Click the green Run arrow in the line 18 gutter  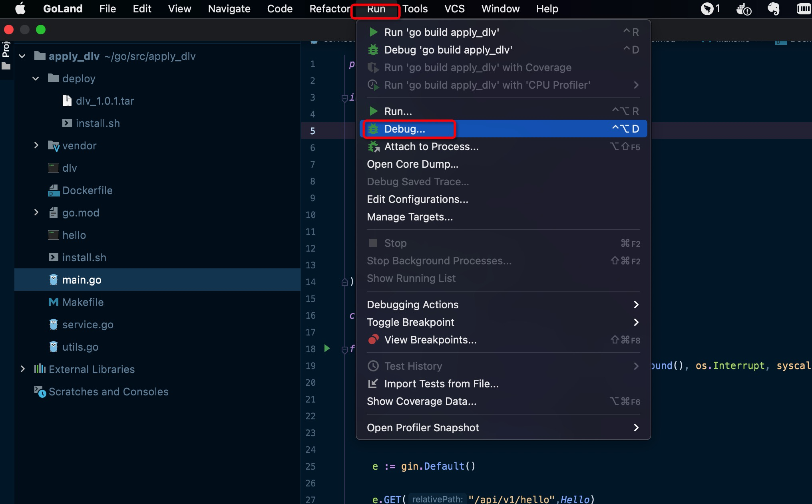tap(327, 348)
